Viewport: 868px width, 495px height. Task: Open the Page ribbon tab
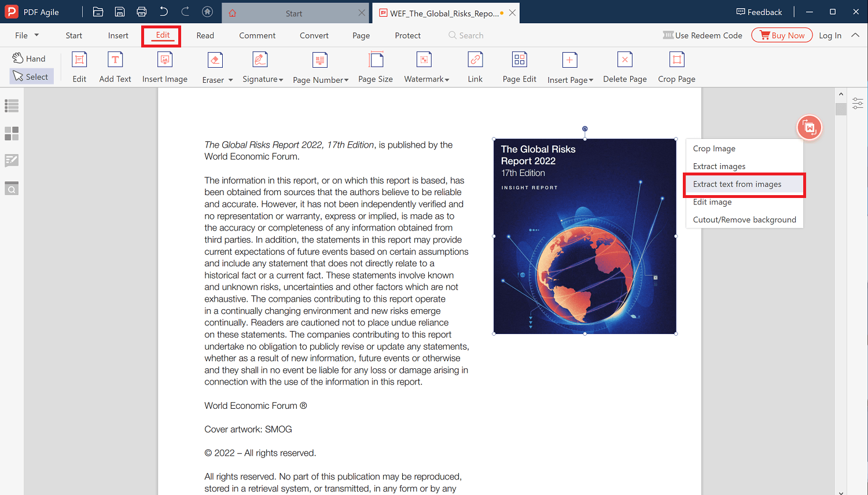pyautogui.click(x=361, y=35)
